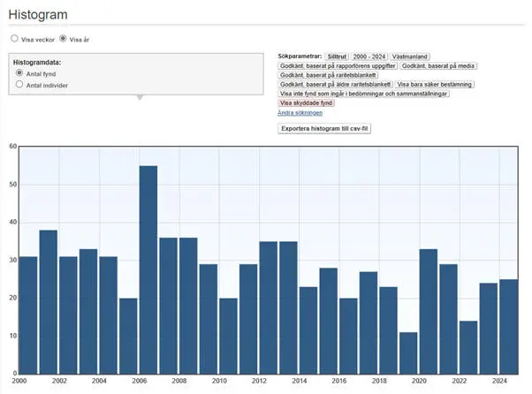Choose 'Antal fynd' as histogram data

click(21, 73)
